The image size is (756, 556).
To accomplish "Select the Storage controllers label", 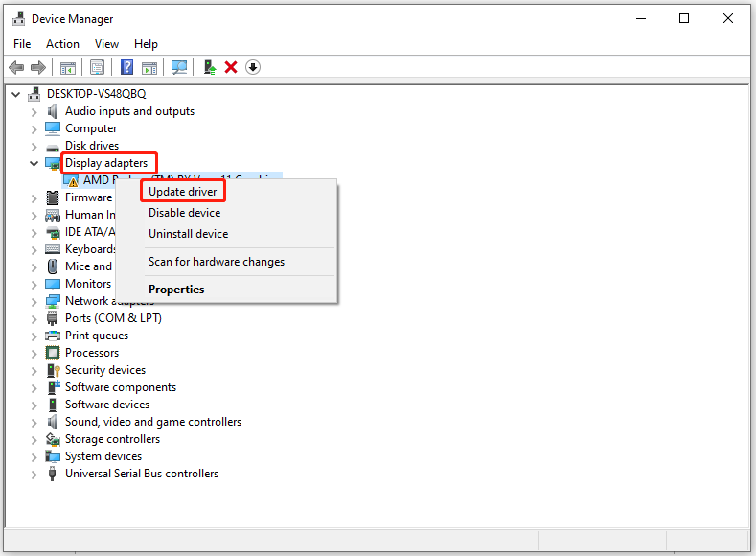I will click(x=112, y=439).
